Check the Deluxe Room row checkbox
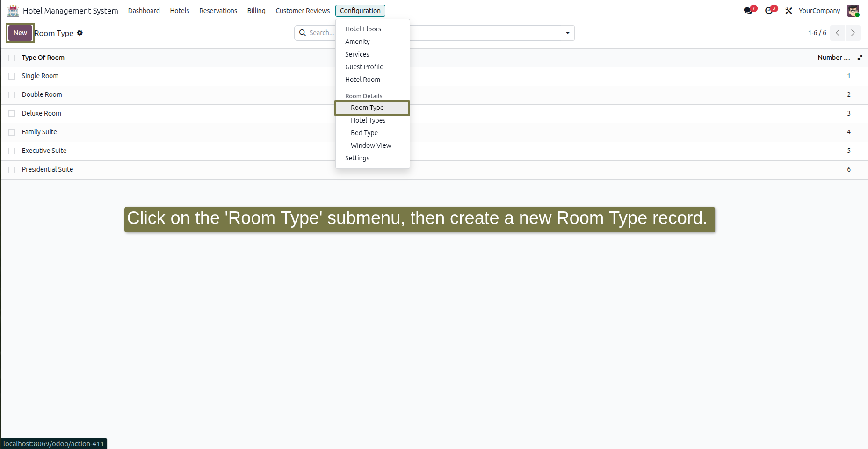 click(x=12, y=114)
